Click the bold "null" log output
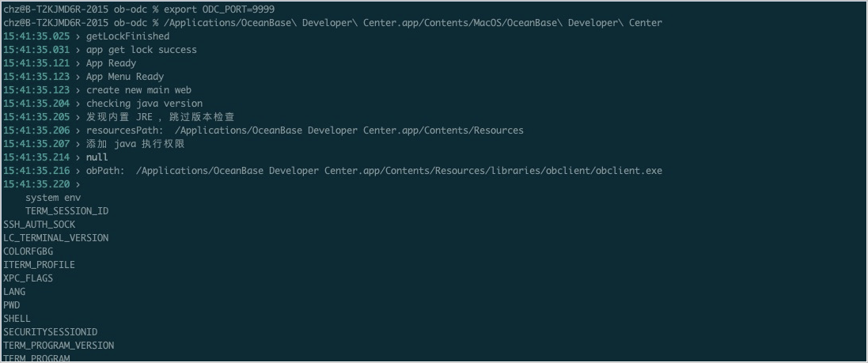The image size is (868, 363). click(x=97, y=157)
